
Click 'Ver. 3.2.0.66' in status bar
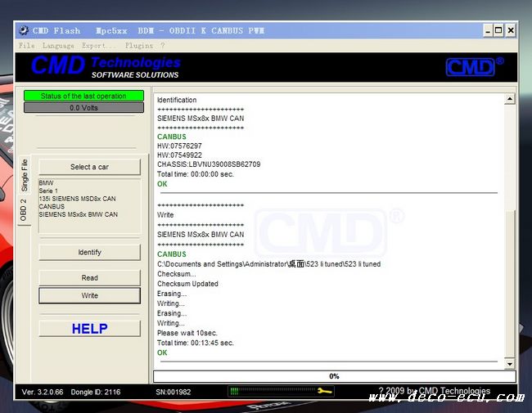tap(43, 393)
